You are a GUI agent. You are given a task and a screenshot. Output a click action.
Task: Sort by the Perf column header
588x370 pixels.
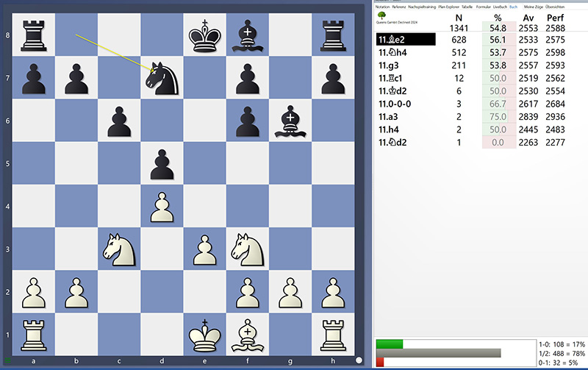tap(557, 17)
